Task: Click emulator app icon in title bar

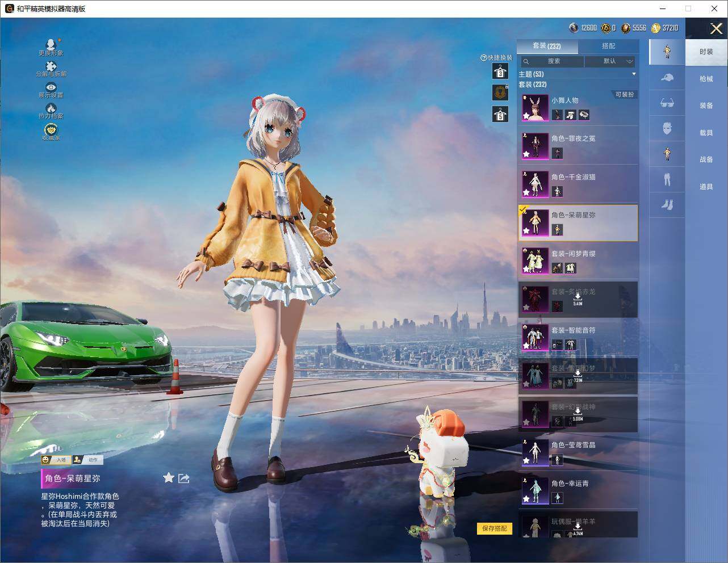Action: tap(9, 9)
